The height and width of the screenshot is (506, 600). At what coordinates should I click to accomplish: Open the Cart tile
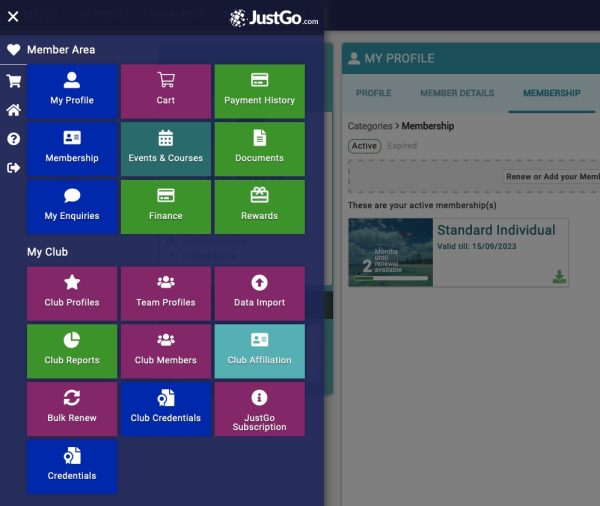point(166,91)
